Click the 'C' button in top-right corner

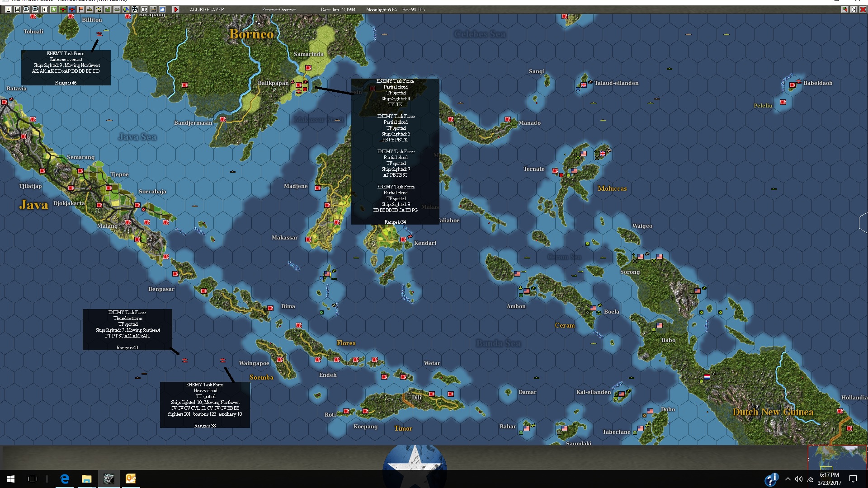click(x=854, y=9)
